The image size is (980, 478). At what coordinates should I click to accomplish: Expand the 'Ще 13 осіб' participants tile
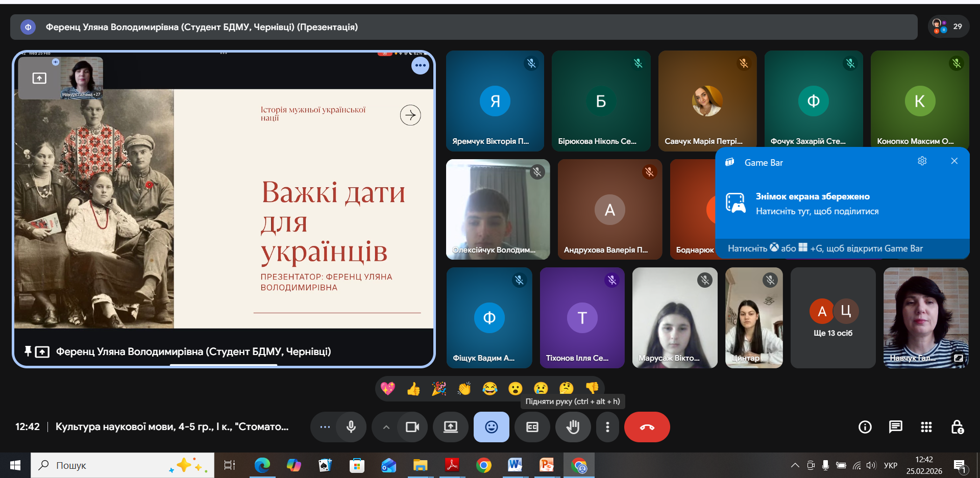tap(832, 318)
